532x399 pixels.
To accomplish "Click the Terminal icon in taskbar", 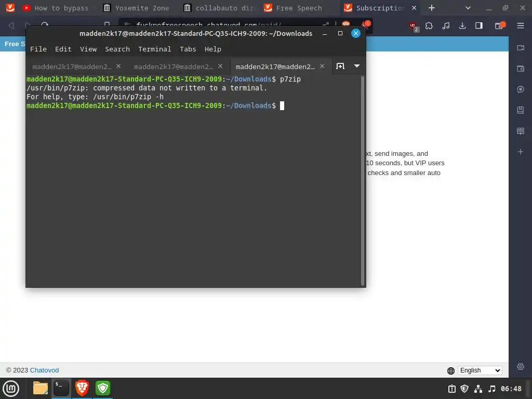I will [61, 388].
